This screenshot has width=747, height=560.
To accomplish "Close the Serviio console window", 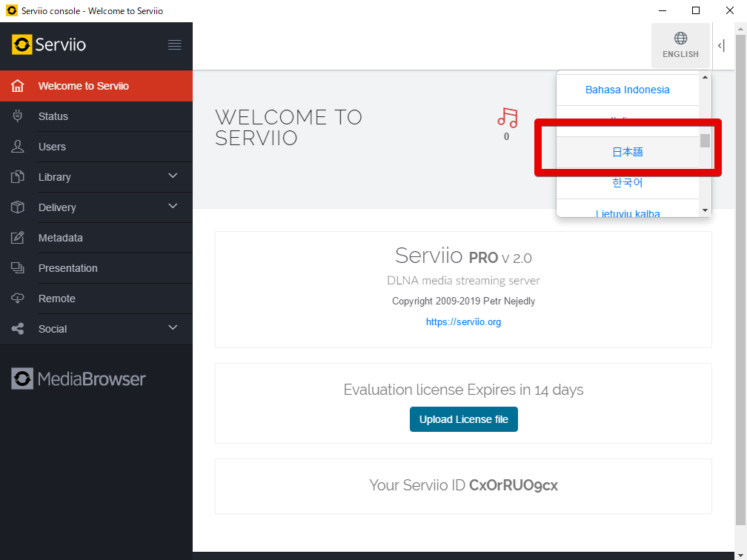I will tap(730, 10).
